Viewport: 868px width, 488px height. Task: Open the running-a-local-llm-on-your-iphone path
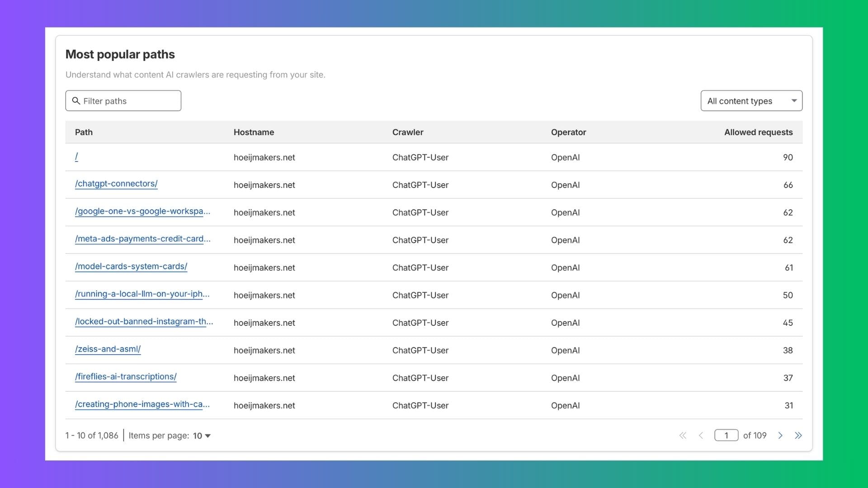pyautogui.click(x=142, y=294)
